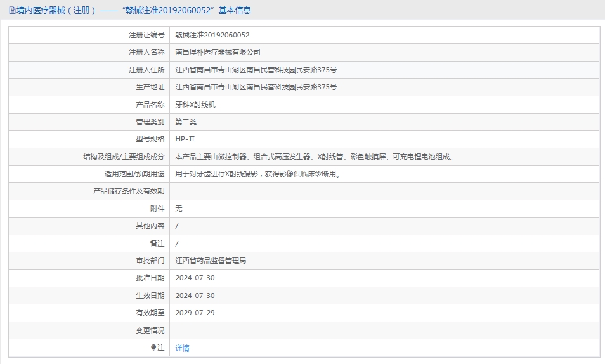
Task: Click the 审批部门 label
Action: coord(150,261)
